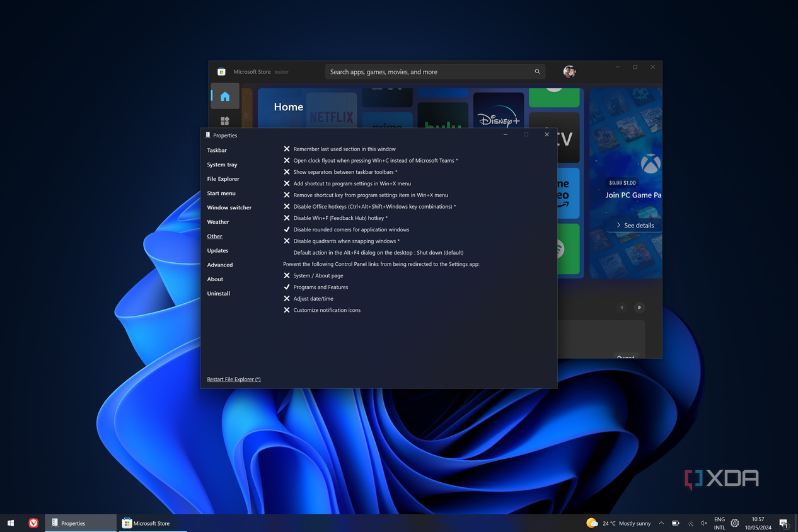Screen dimensions: 798x532
Task: Show hidden tray icons chevron
Action: tap(661, 523)
